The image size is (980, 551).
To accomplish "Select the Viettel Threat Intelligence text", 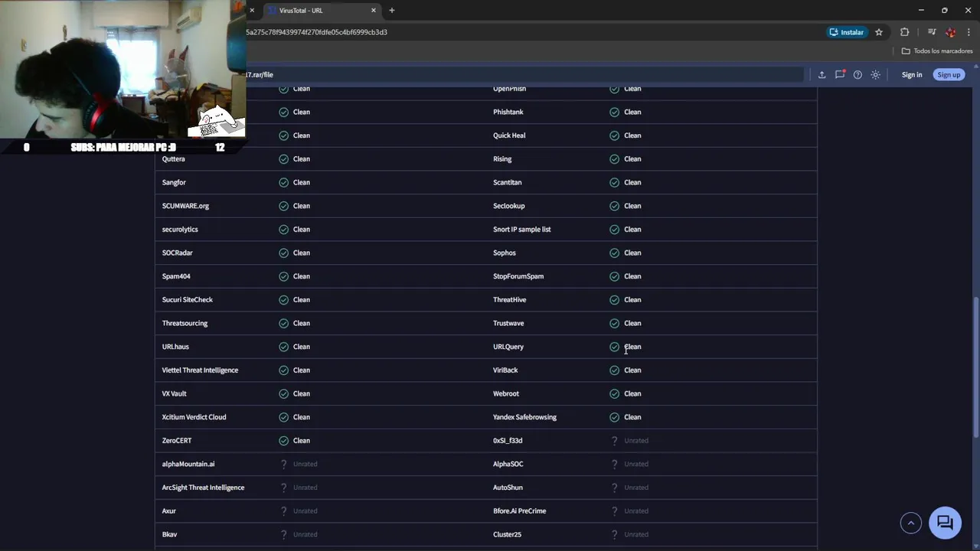I will pyautogui.click(x=200, y=370).
